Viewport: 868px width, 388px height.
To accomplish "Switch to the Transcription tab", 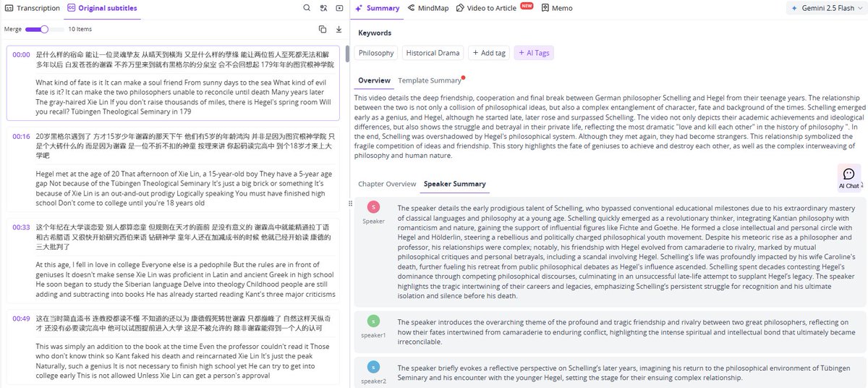I will (x=32, y=8).
